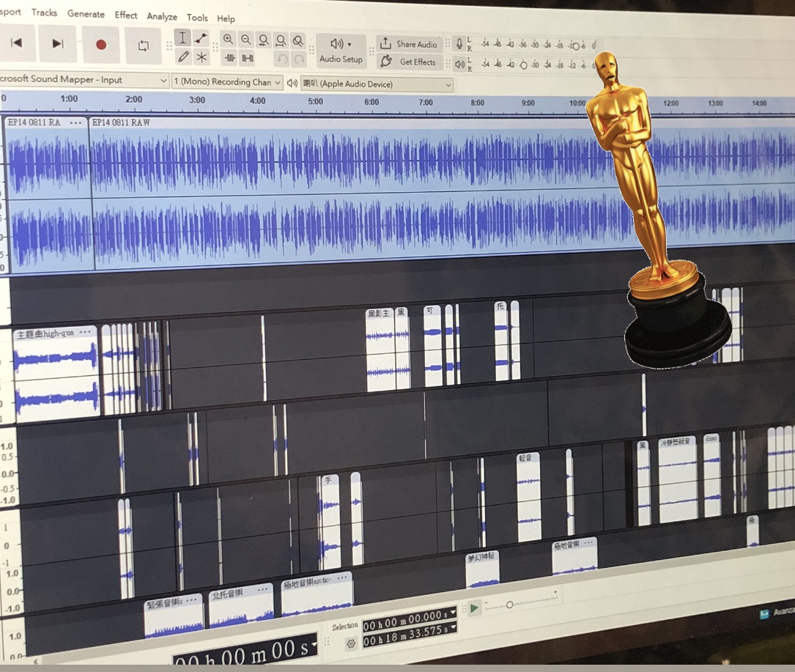This screenshot has height=672, width=795.
Task: Click the Get Effects button
Action: (410, 62)
